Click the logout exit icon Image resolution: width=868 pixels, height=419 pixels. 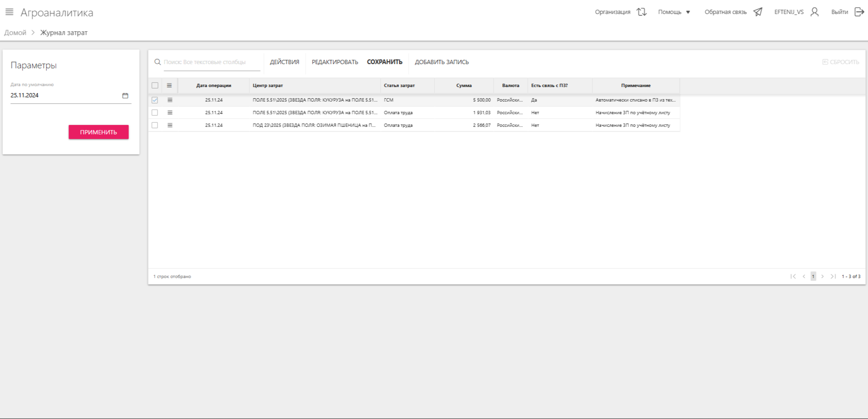coord(859,12)
